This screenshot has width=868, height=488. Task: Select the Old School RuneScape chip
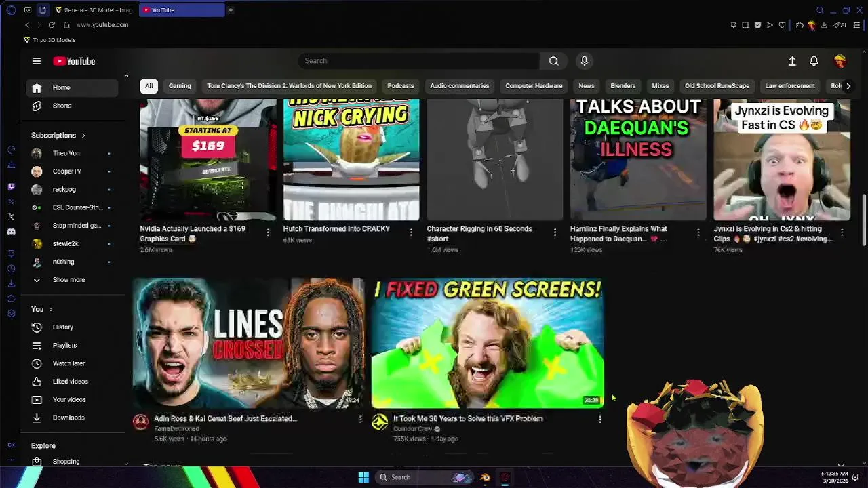pos(717,86)
